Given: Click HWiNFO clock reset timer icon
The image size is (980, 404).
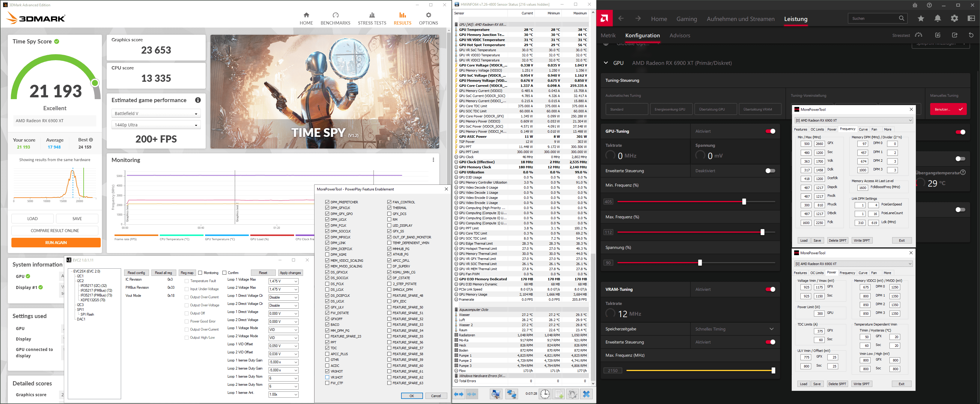Looking at the screenshot, I should [x=545, y=394].
